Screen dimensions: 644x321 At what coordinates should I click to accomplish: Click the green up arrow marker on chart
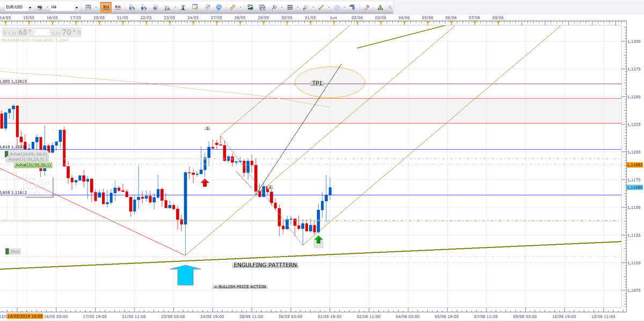[318, 239]
